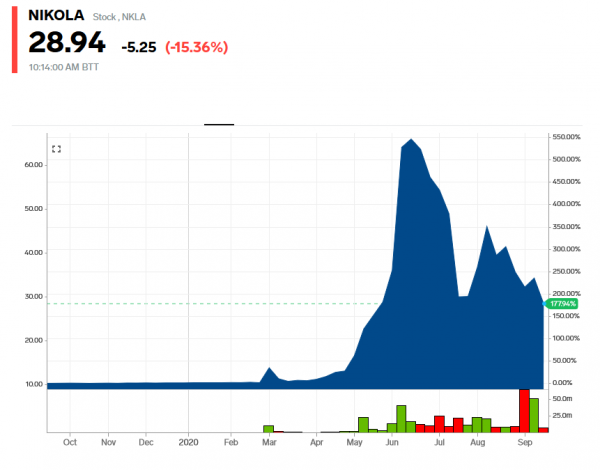600x470 pixels.
Task: Click the active tab underline indicator
Action: pyautogui.click(x=219, y=124)
